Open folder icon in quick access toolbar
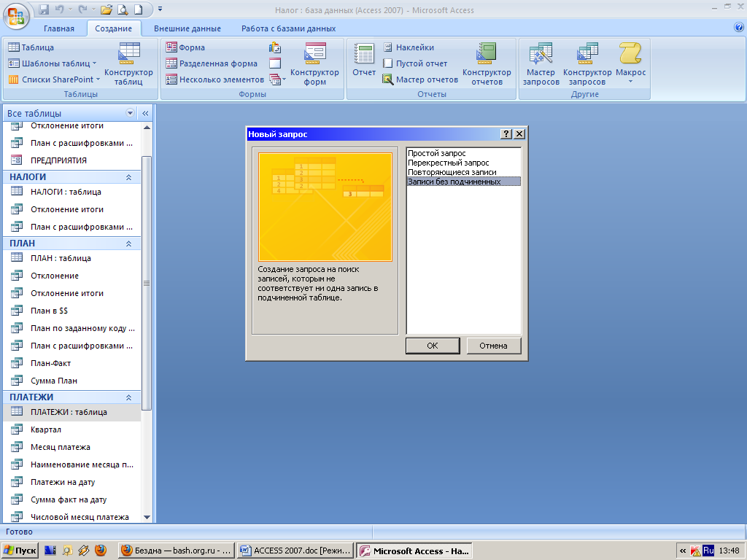This screenshot has width=747, height=560. (107, 9)
